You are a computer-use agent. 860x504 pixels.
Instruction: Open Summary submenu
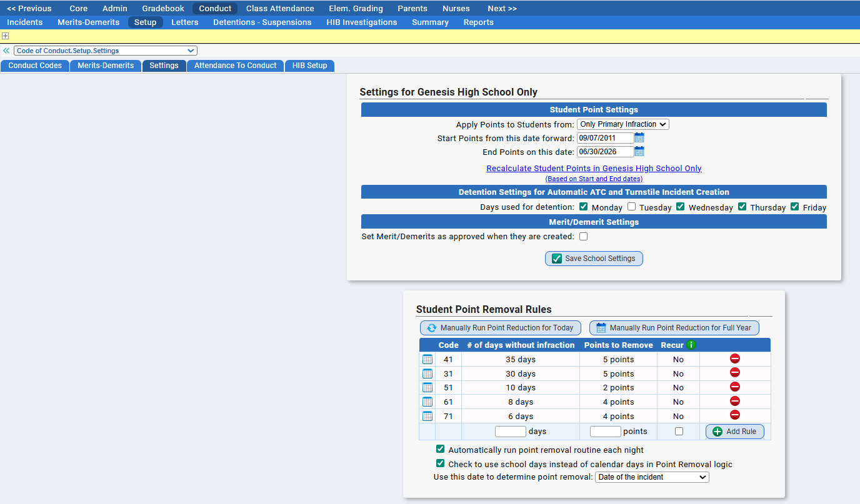coord(430,22)
